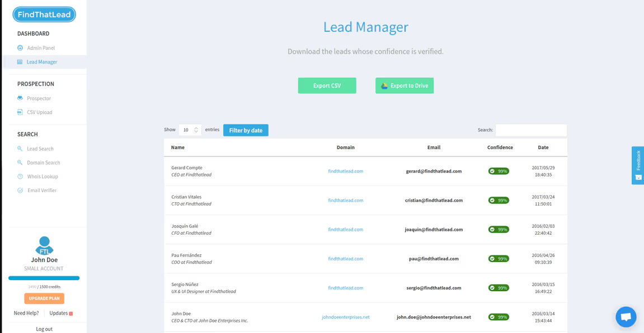The image size is (644, 333).
Task: Select email pau@findthatlead.com
Action: coord(434,259)
